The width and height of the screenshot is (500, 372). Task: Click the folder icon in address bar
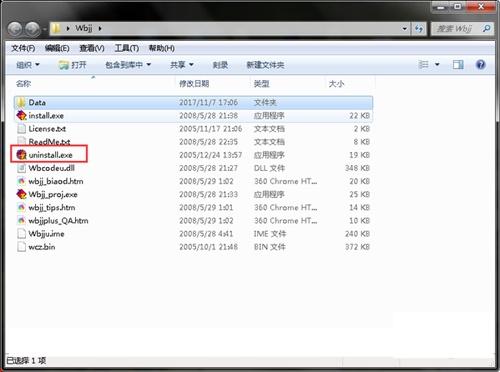(x=56, y=29)
